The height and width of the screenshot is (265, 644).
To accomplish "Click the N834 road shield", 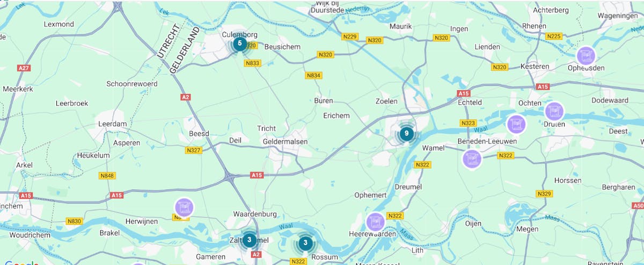I will pos(313,75).
